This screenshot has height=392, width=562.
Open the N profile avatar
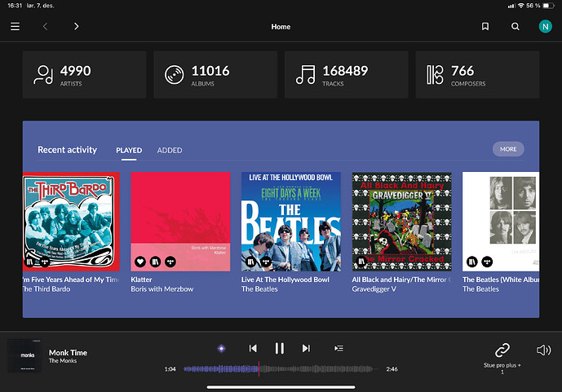[545, 27]
